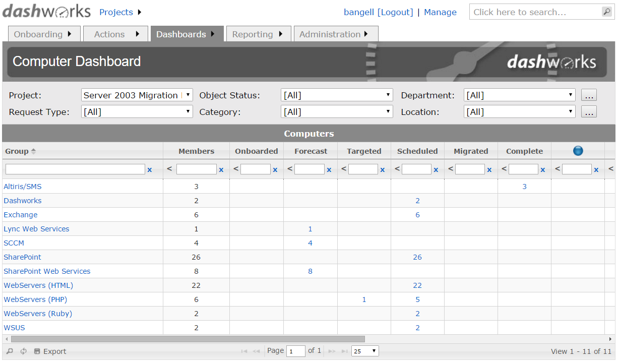This screenshot has width=617, height=364.
Task: Click the Page number input field
Action: pyautogui.click(x=296, y=351)
